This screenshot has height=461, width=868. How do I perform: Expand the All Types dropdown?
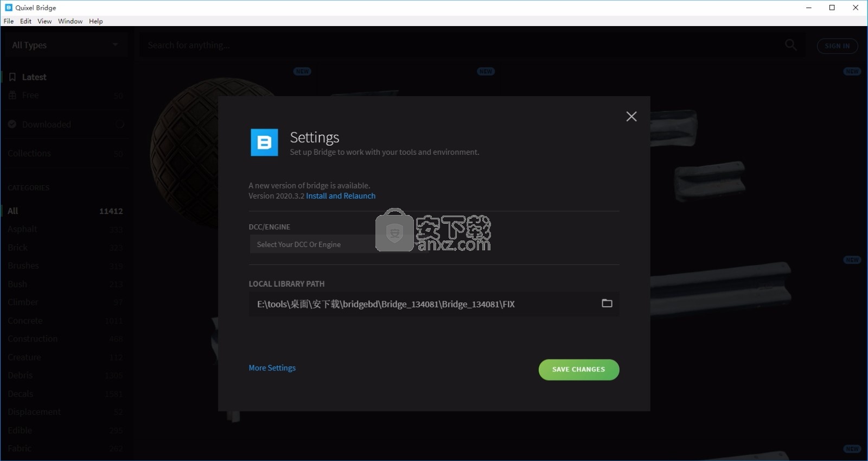click(67, 45)
